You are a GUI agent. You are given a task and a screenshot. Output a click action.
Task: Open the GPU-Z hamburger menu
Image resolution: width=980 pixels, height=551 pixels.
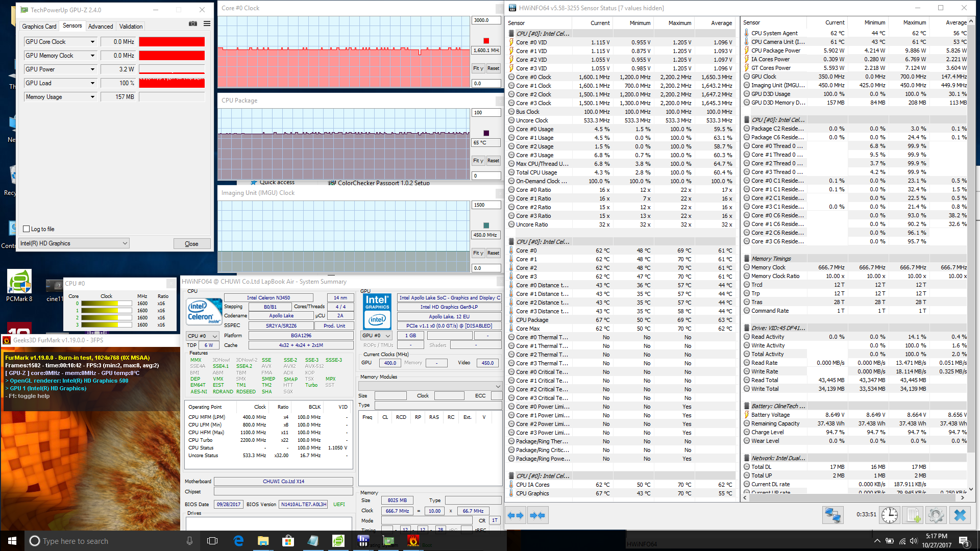[207, 23]
